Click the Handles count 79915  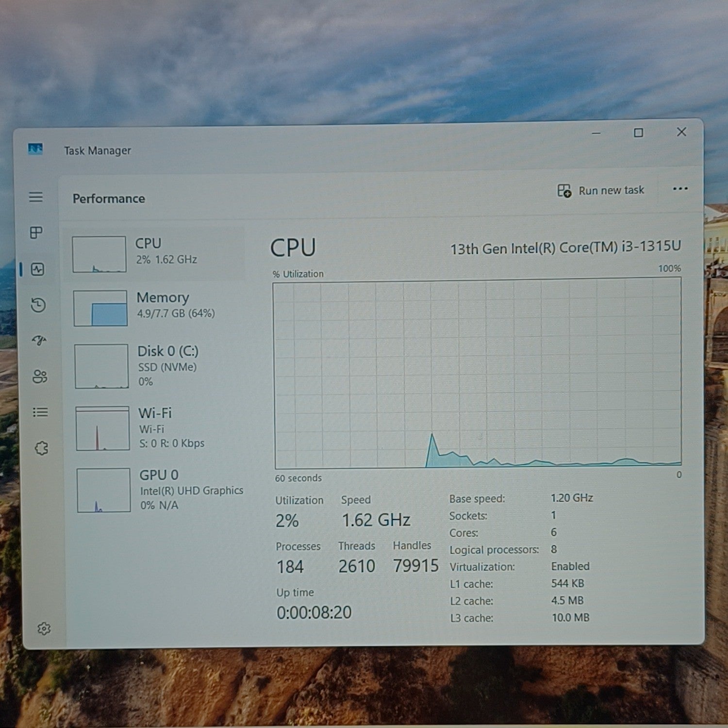416,566
